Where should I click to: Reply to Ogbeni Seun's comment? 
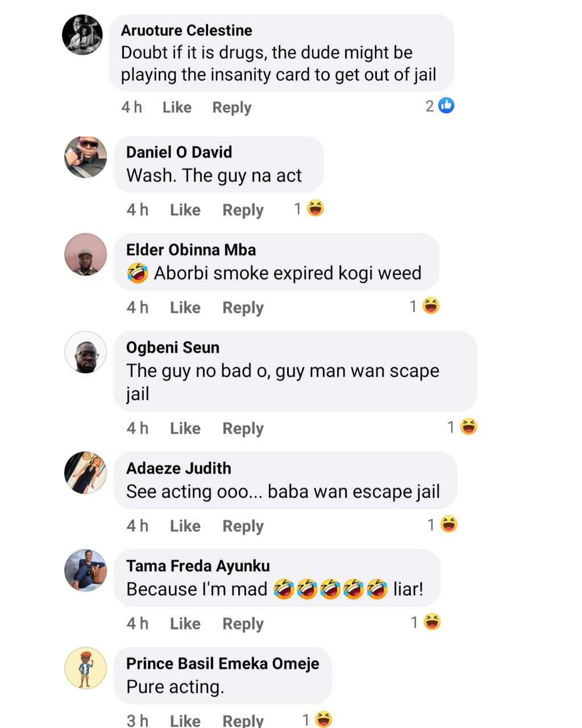click(x=243, y=428)
